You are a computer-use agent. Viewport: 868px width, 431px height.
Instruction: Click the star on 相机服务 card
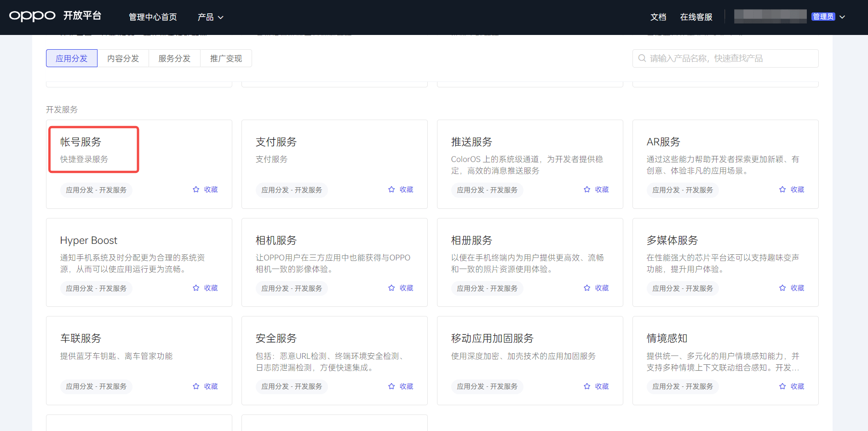(x=391, y=288)
